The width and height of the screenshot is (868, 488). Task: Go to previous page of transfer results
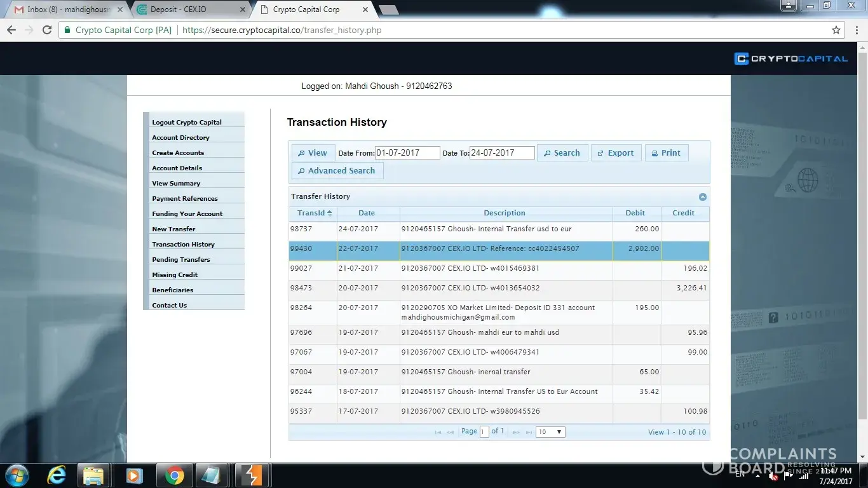(451, 432)
